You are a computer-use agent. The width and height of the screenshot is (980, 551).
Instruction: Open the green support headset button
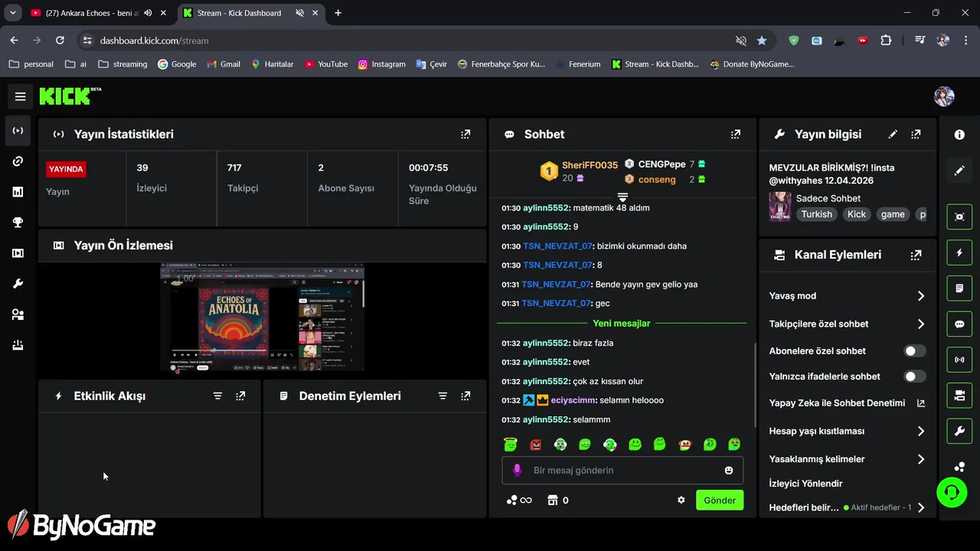click(x=952, y=492)
